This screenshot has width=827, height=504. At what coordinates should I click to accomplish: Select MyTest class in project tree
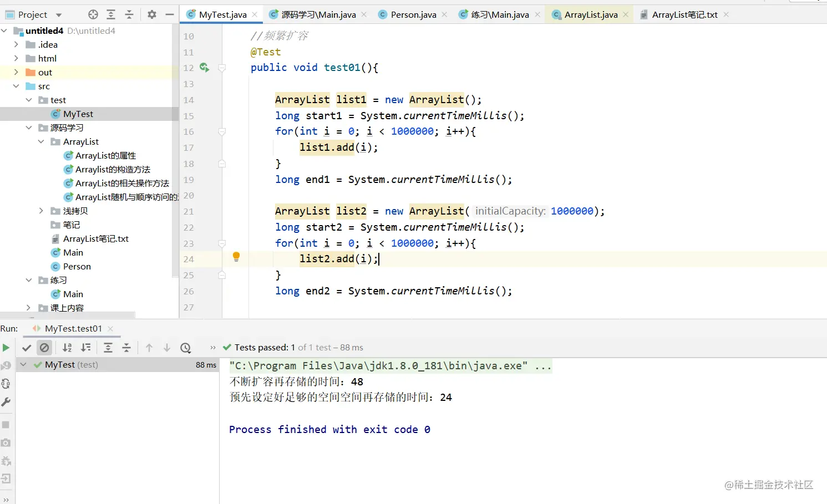coord(78,114)
